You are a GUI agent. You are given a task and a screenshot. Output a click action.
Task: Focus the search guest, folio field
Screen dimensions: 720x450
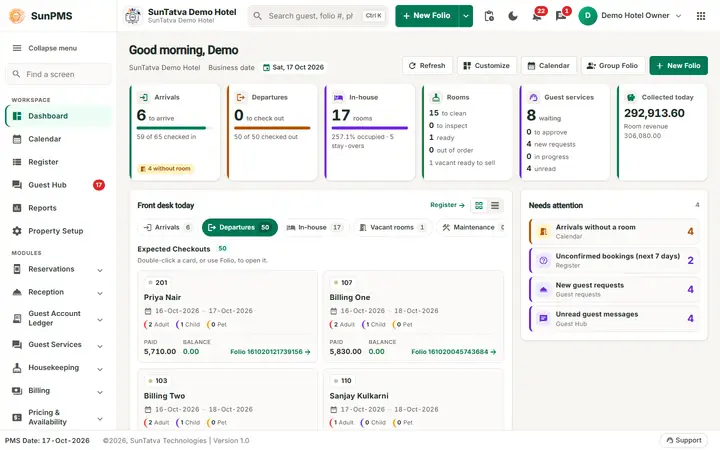318,16
